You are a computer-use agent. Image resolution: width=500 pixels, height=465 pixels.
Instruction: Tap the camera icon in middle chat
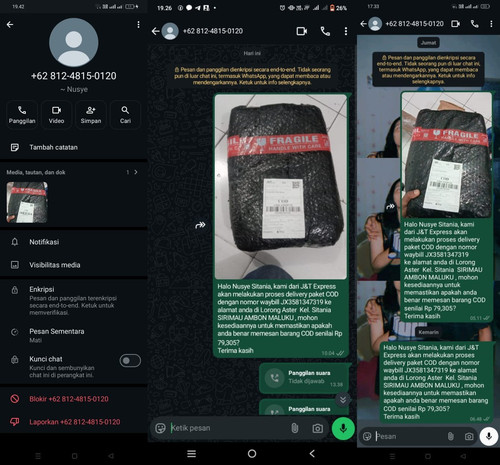tap(318, 428)
